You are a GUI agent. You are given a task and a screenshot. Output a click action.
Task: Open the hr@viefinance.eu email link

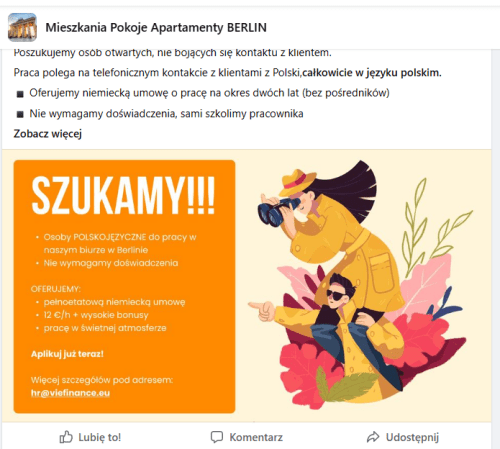pyautogui.click(x=70, y=393)
